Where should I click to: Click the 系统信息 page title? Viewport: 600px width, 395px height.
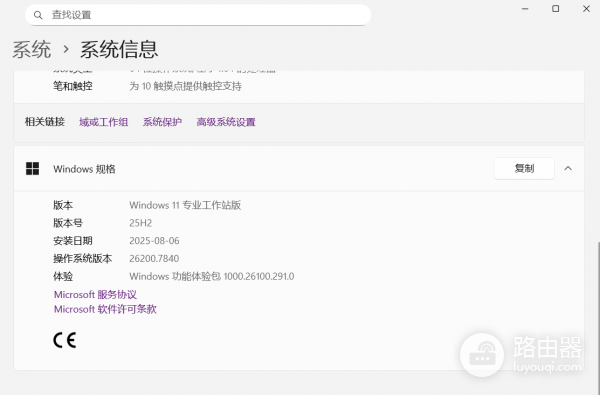point(119,50)
